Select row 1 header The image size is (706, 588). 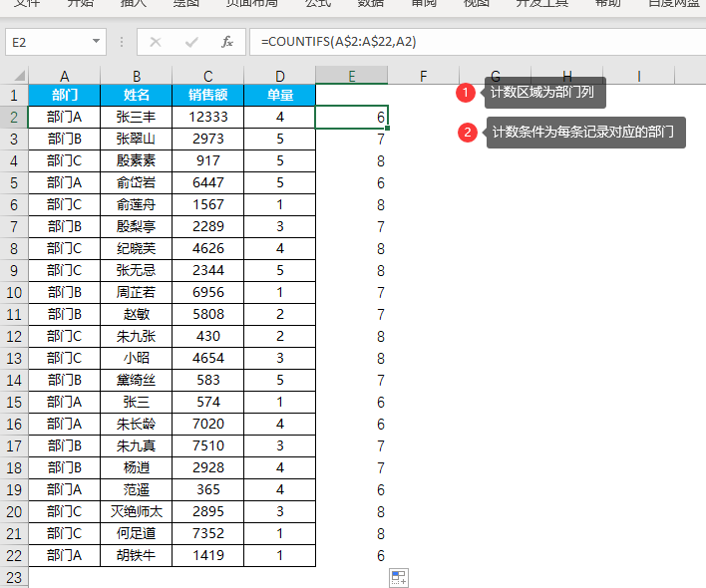(x=14, y=95)
